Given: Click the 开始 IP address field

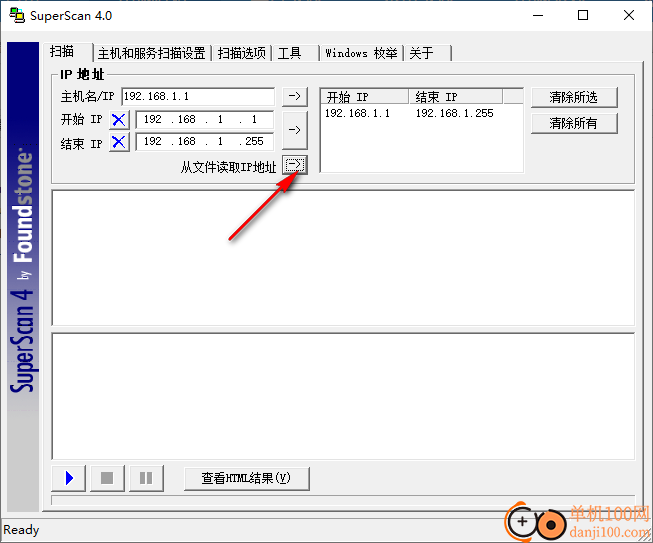Looking at the screenshot, I should pyautogui.click(x=204, y=120).
